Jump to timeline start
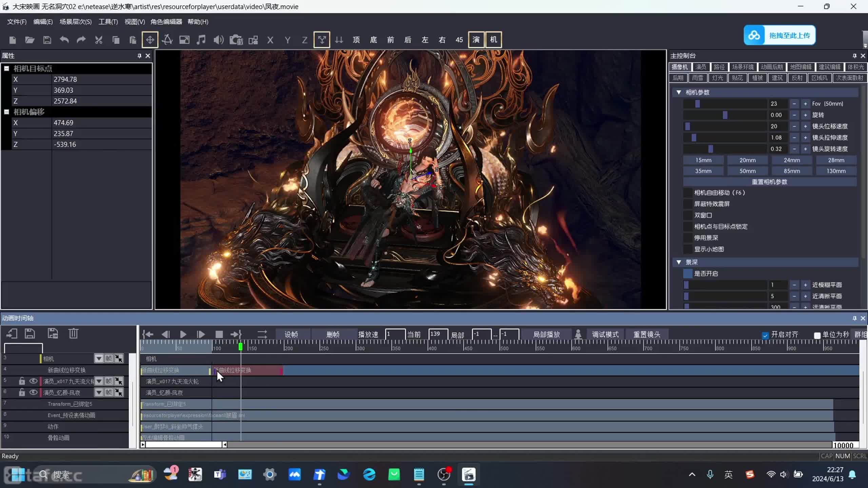Screen dimensions: 868x488 coord(147,334)
